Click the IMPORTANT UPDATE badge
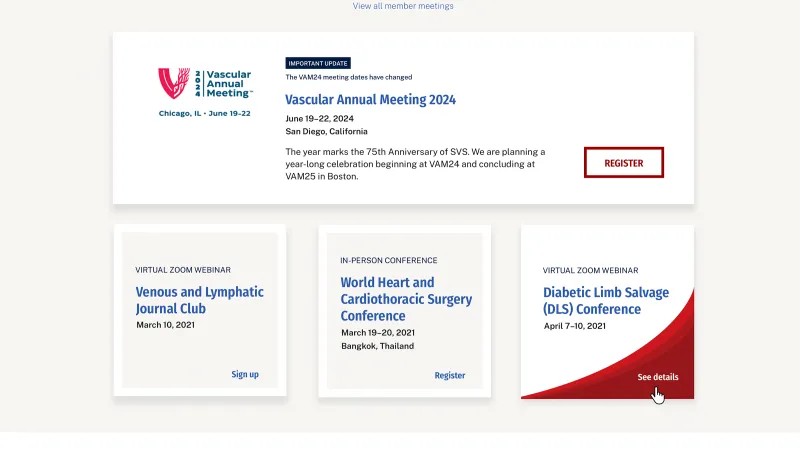This screenshot has width=800, height=450. [x=318, y=63]
